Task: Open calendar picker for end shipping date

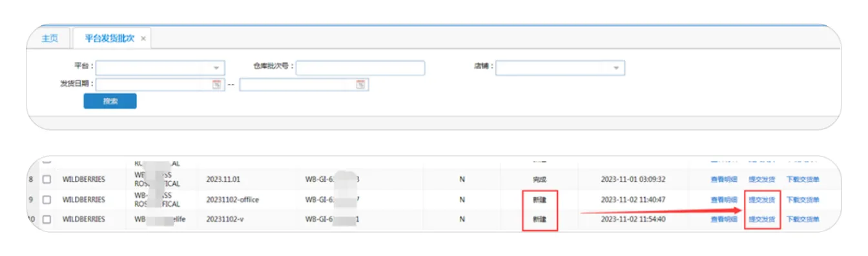Action: 360,85
